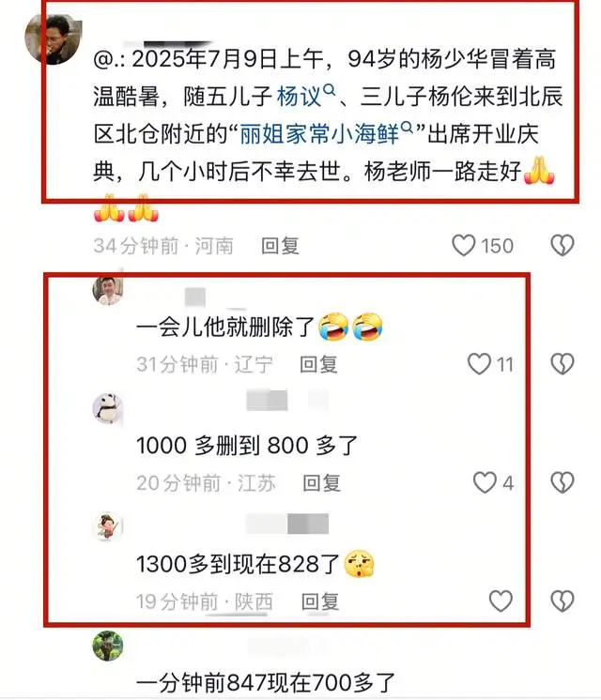Open the cartoon avatar of Shaanxi commenter
Image resolution: width=601 pixels, height=700 pixels.
click(x=107, y=526)
